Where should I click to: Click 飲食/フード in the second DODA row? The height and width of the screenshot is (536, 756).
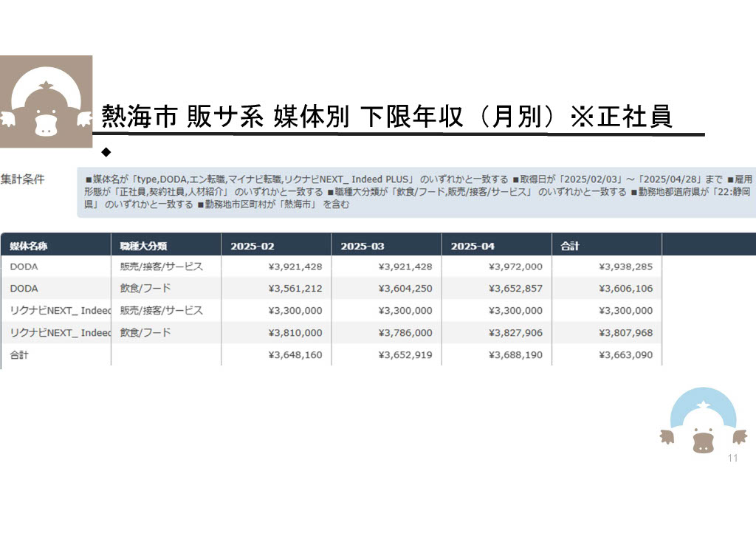[x=145, y=288]
